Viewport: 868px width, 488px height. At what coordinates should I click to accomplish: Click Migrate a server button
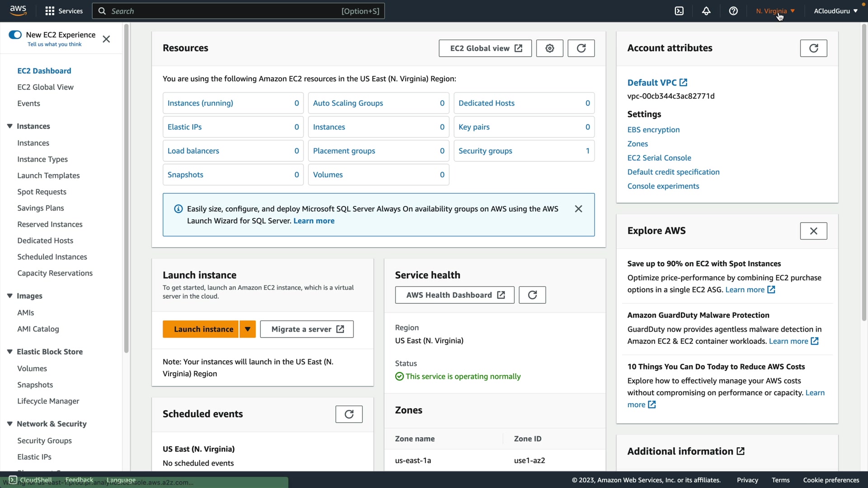tap(307, 329)
